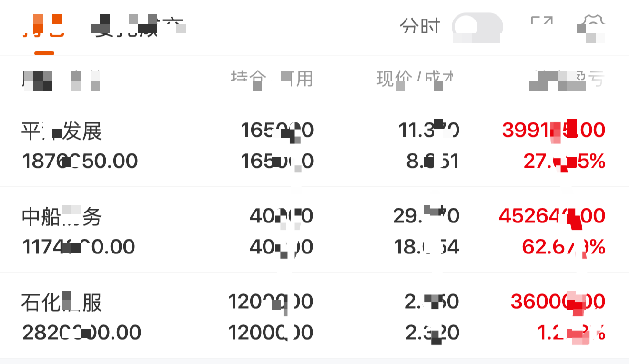Tap the 石化 holdings quantity 1200...00
Screen dimensions: 629x364
(270, 302)
